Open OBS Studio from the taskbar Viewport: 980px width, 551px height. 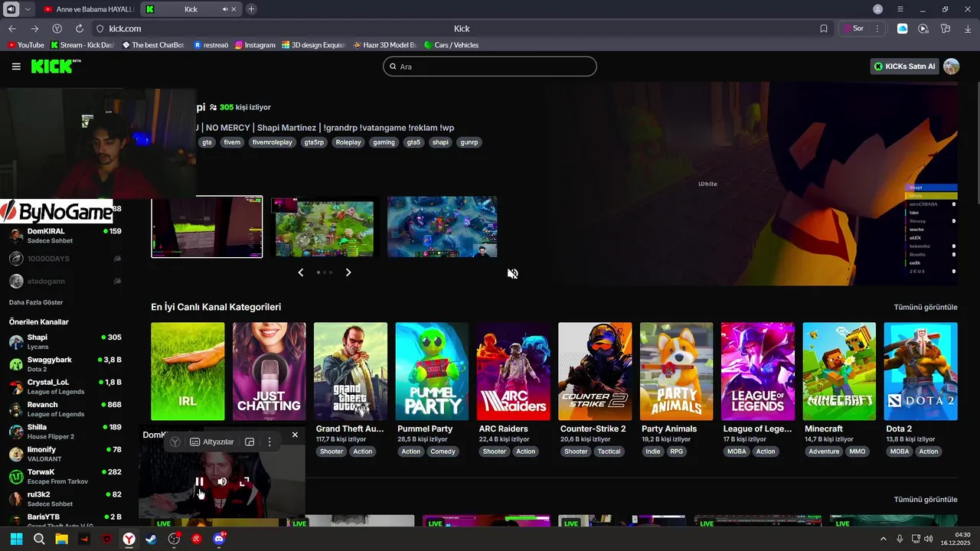click(174, 539)
